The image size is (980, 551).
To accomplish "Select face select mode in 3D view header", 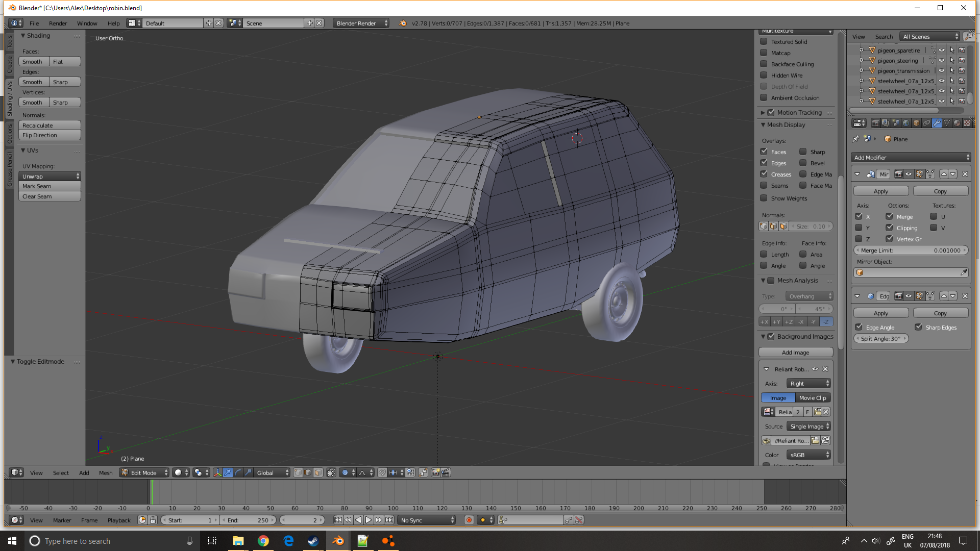I will tap(318, 472).
